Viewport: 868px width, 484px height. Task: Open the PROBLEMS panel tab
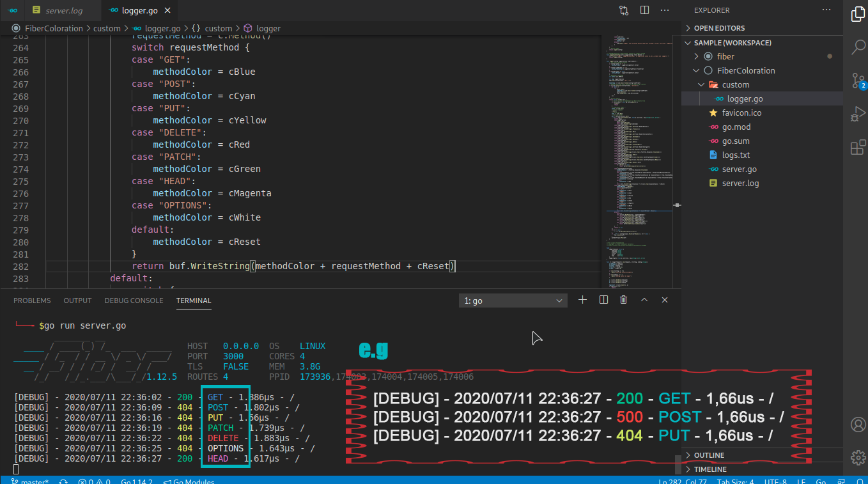pyautogui.click(x=32, y=300)
